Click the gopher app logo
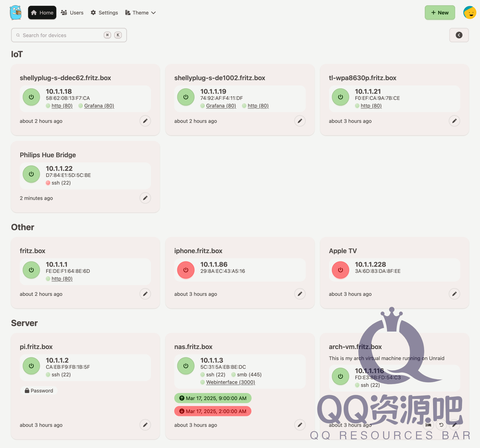This screenshot has width=480, height=448. 16,12
